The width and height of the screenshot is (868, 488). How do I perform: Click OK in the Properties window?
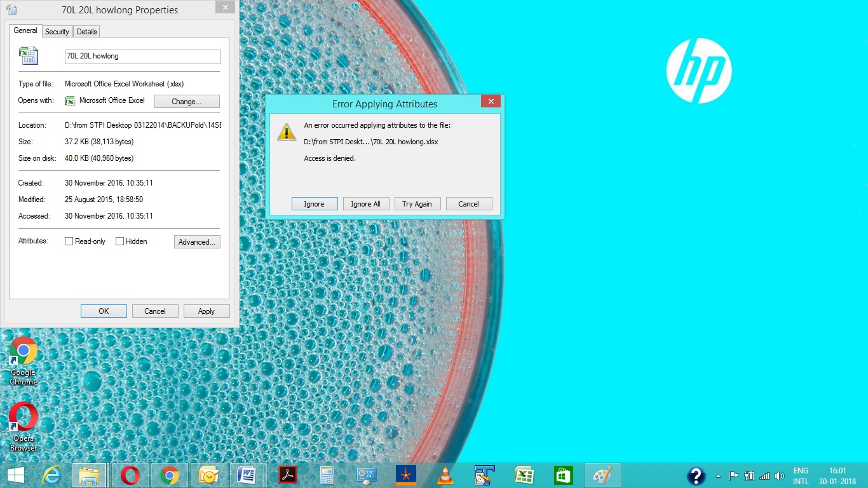point(104,311)
